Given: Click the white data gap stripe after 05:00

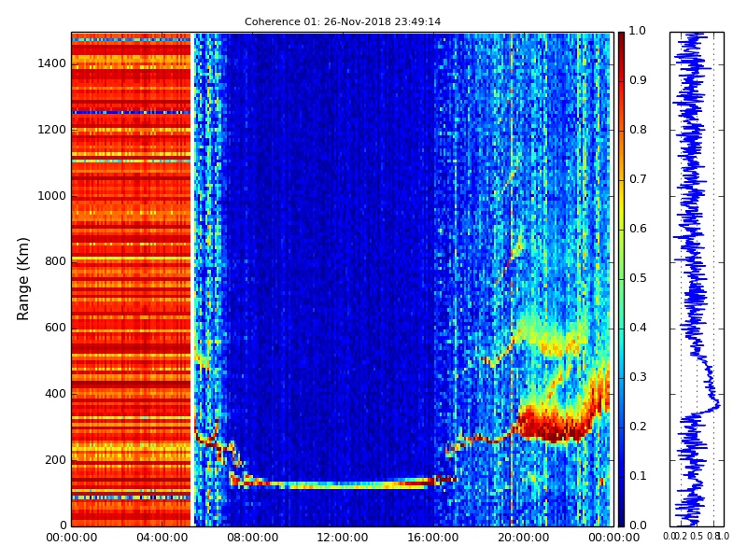Looking at the screenshot, I should pos(192,279).
